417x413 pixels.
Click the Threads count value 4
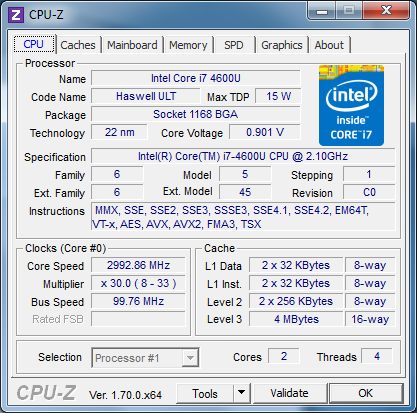click(377, 356)
